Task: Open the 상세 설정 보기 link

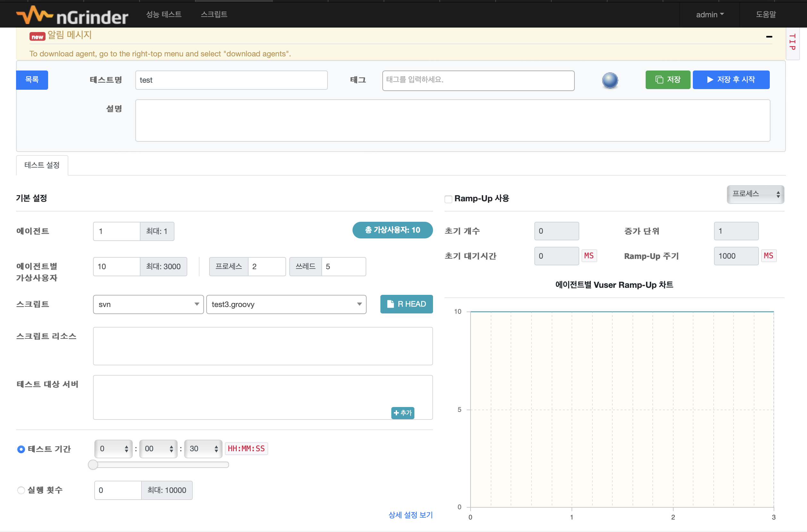Action: (411, 515)
